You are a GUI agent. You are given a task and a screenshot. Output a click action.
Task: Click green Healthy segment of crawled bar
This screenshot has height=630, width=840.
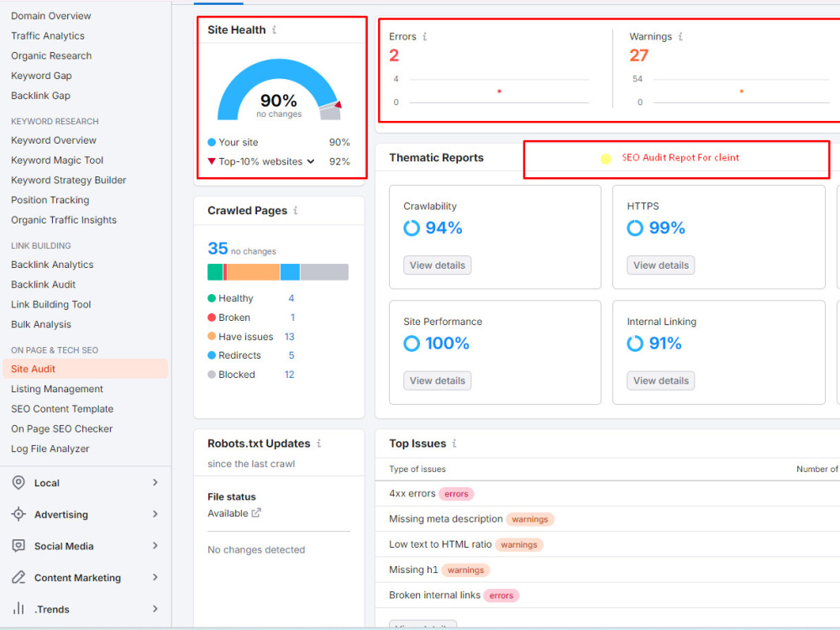point(215,272)
